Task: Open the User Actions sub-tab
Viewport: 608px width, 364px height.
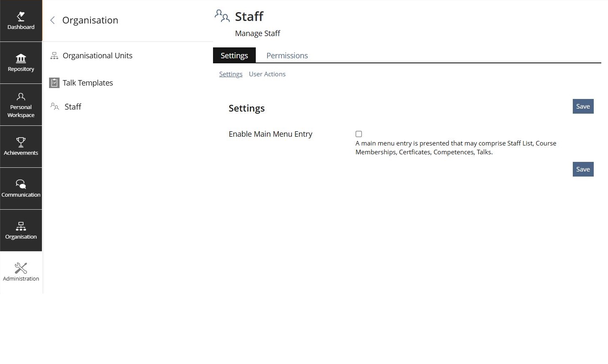Action: [267, 74]
